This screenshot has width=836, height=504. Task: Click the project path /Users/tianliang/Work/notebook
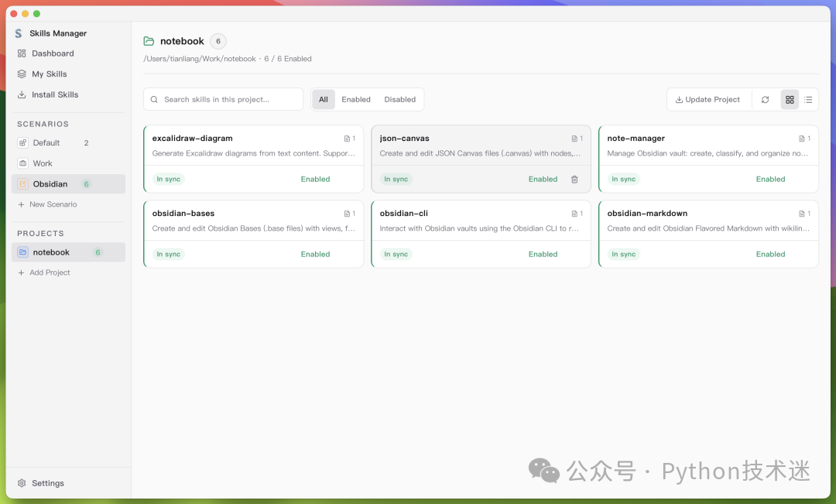(200, 59)
